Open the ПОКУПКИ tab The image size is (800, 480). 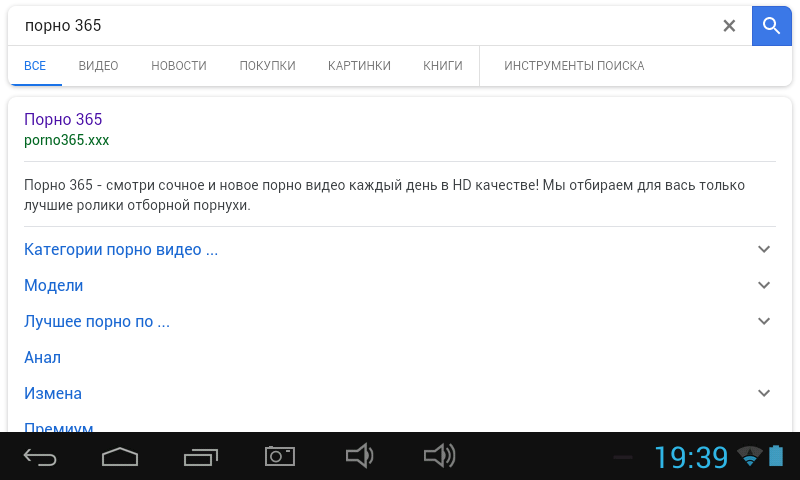[x=267, y=66]
